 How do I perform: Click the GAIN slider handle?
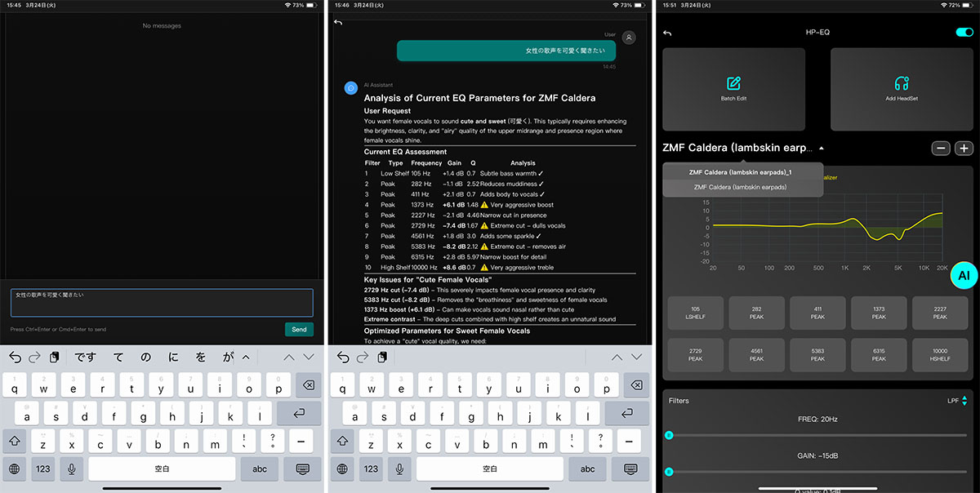[x=669, y=472]
